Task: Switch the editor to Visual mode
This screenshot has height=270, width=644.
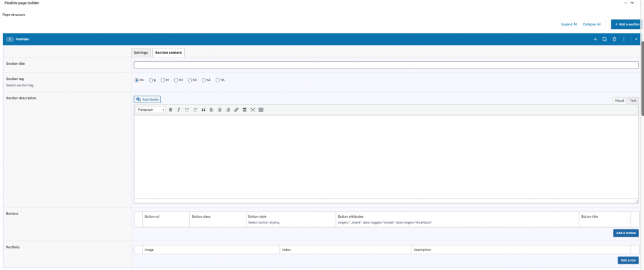Action: 619,101
